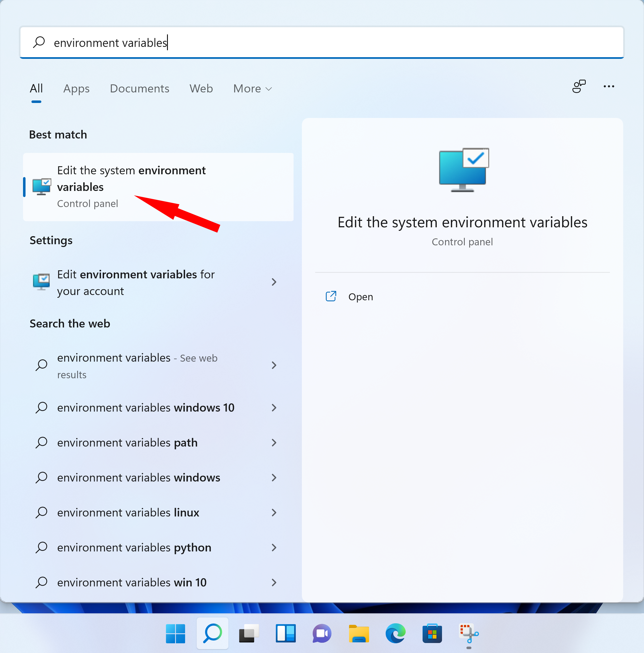Open the Widgets taskbar icon

pos(286,633)
